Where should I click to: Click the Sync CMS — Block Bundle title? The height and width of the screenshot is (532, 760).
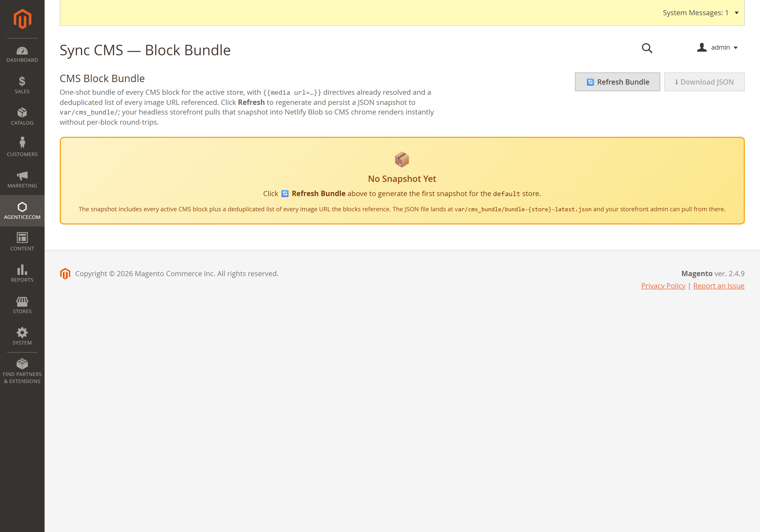tap(145, 50)
